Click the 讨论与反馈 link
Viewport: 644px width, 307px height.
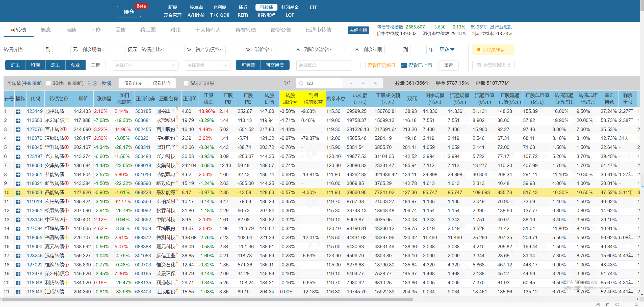(99, 83)
